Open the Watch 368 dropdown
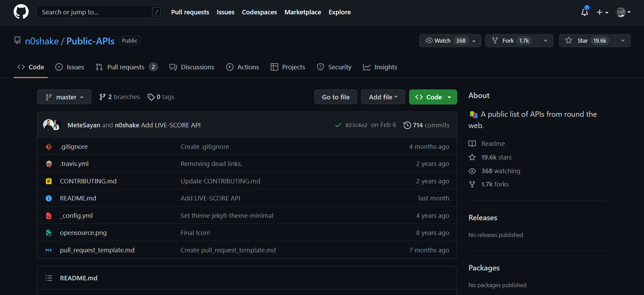 pyautogui.click(x=450, y=41)
